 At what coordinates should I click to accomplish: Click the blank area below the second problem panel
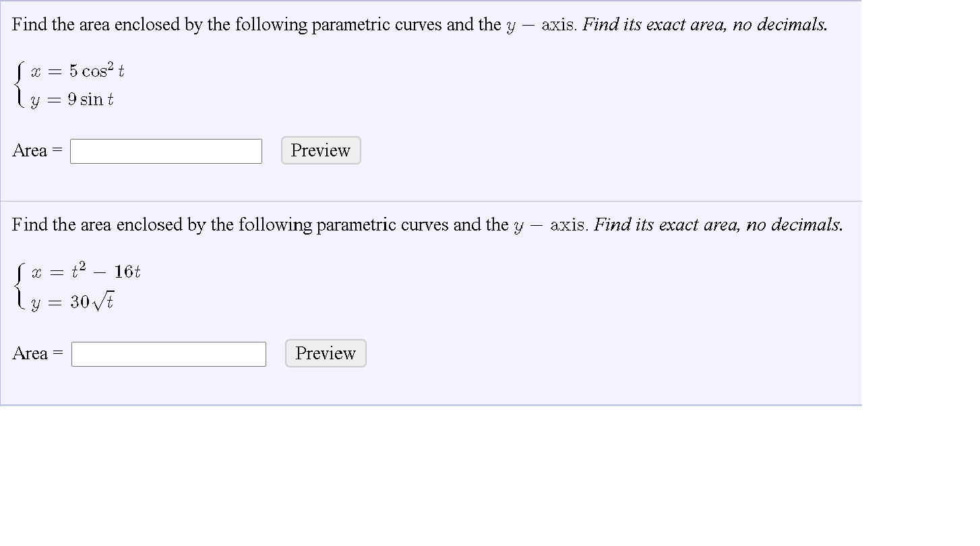(x=431, y=472)
